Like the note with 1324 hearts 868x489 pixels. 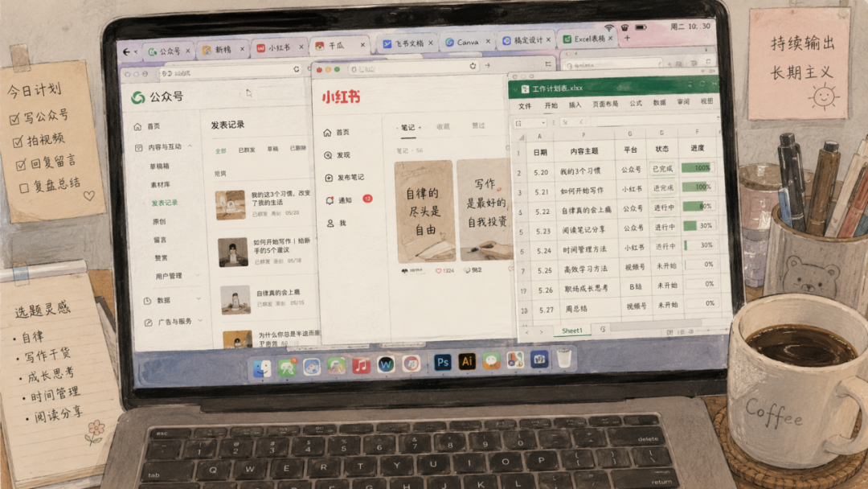coord(439,271)
